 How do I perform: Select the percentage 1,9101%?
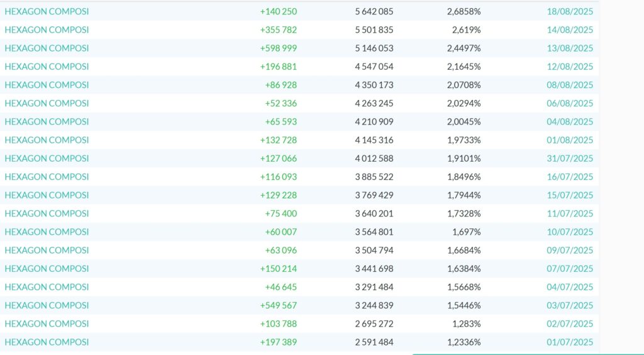[464, 159]
